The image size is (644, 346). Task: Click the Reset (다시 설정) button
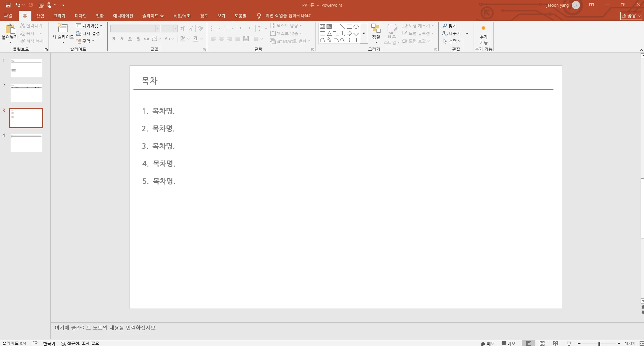[88, 33]
